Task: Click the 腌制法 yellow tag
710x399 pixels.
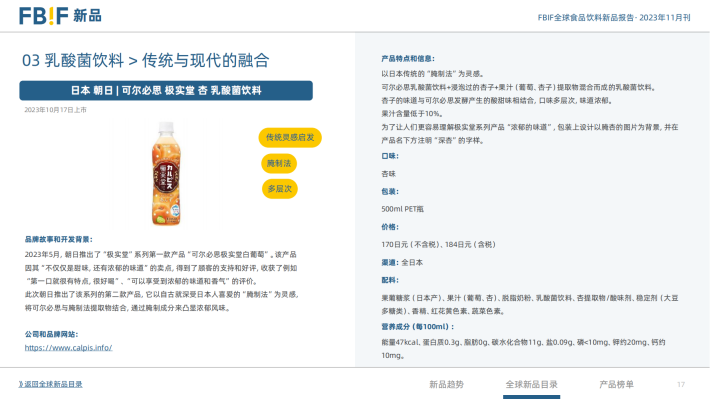Action: pyautogui.click(x=279, y=163)
